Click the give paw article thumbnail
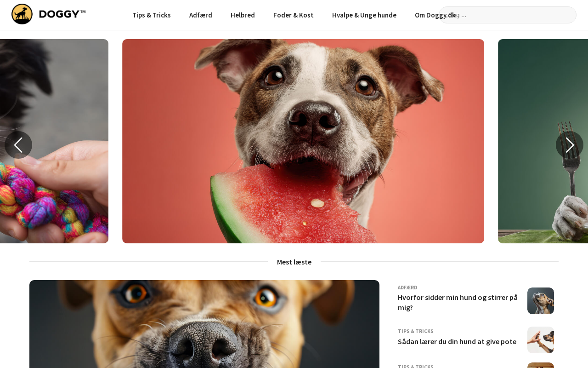Image resolution: width=588 pixels, height=368 pixels. 541,340
